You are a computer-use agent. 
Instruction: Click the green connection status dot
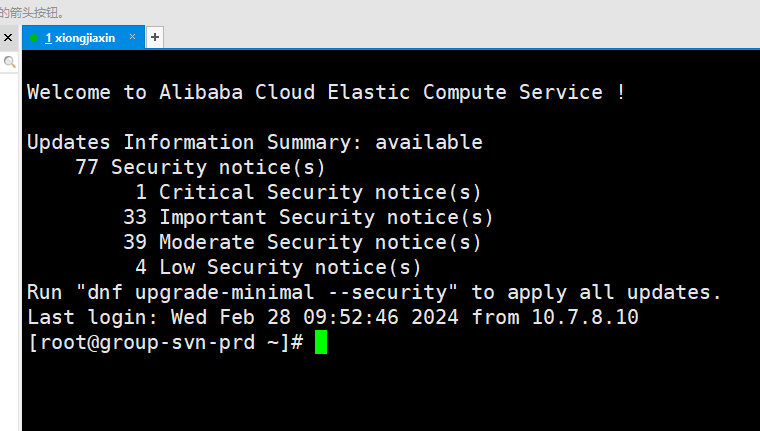click(x=33, y=38)
